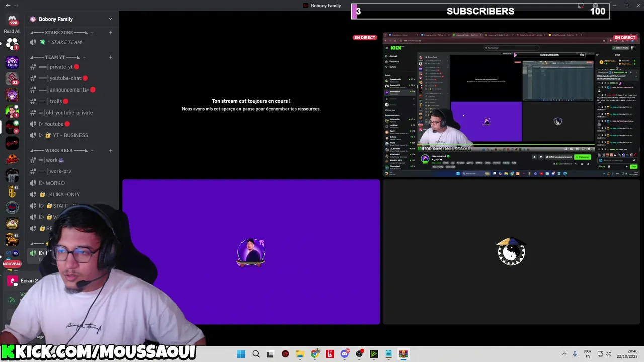The image size is (644, 362).
Task: Open the announcements text channel
Action: (x=71, y=90)
